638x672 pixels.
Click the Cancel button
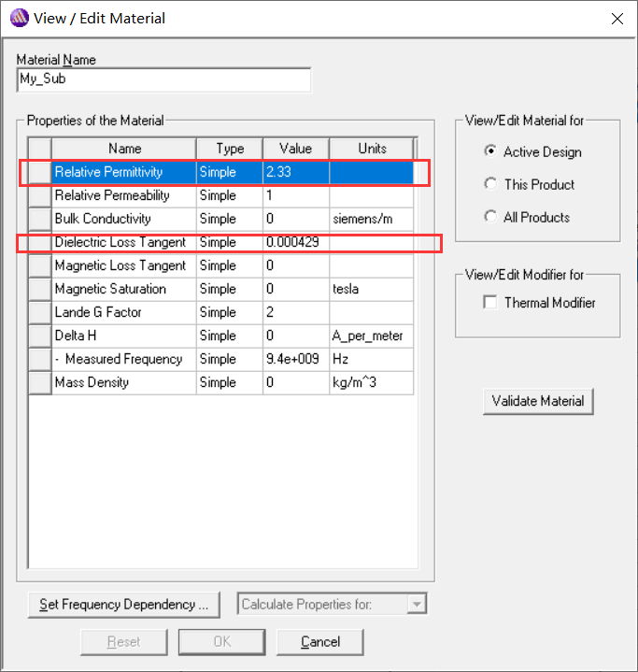(320, 642)
